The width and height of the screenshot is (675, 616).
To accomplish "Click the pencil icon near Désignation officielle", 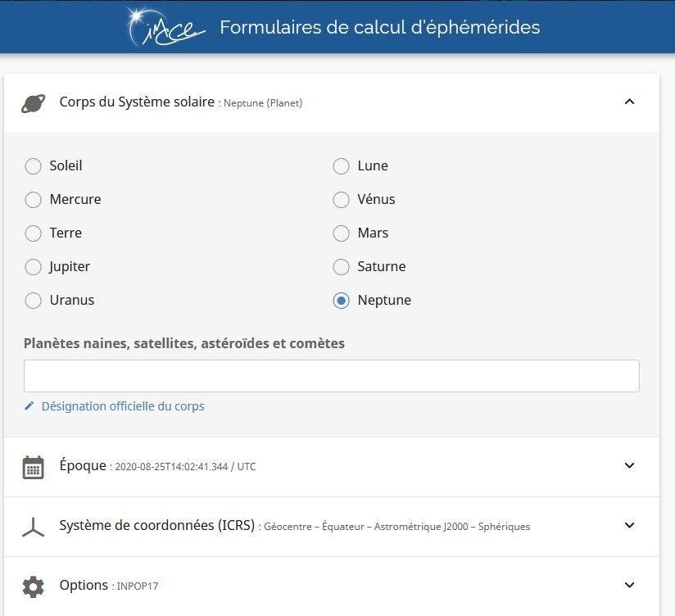I will 29,406.
